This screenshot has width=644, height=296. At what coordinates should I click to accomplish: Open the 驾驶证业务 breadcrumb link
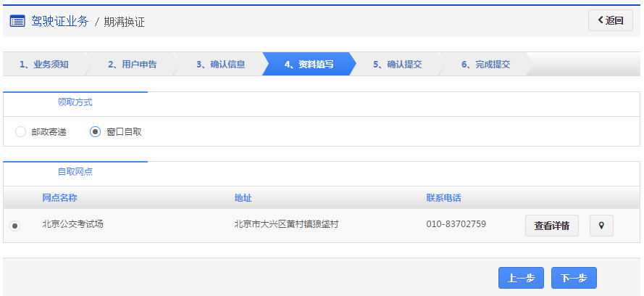pos(59,21)
